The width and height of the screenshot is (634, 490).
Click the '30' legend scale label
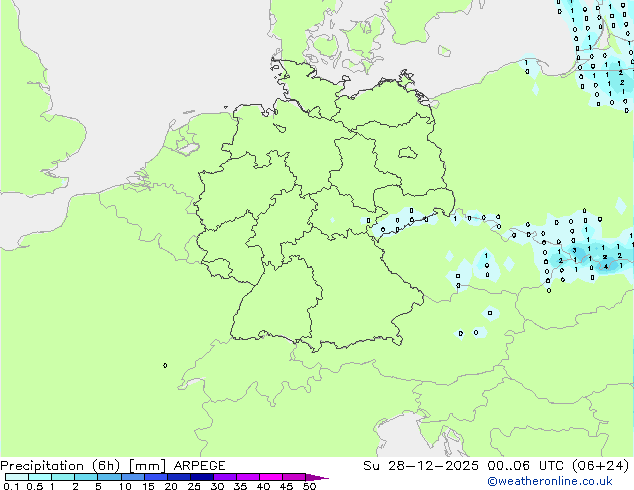click(217, 486)
